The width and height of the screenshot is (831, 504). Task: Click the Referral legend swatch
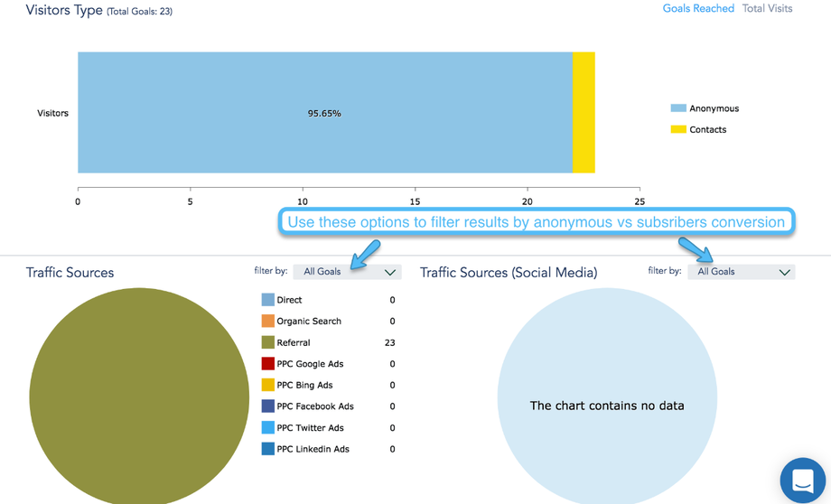point(268,343)
